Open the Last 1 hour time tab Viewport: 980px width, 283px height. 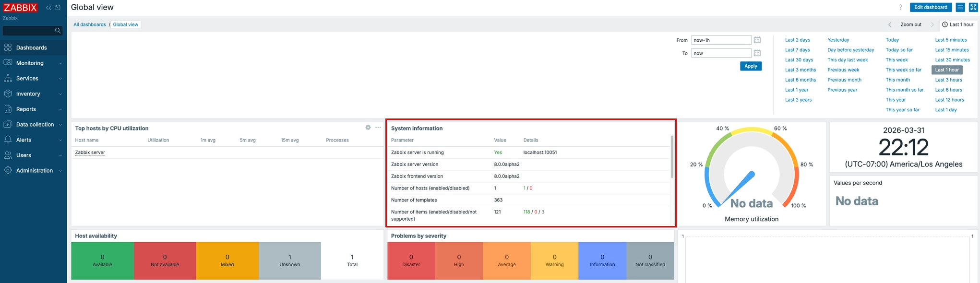pos(957,24)
